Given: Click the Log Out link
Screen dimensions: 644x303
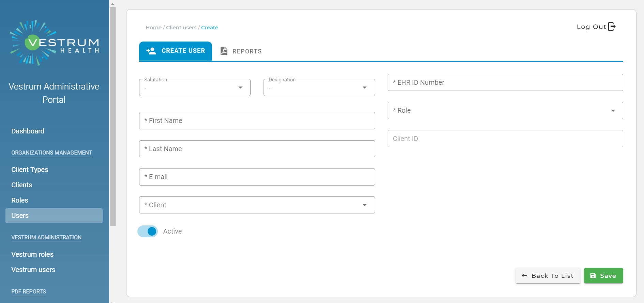Looking at the screenshot, I should 596,27.
